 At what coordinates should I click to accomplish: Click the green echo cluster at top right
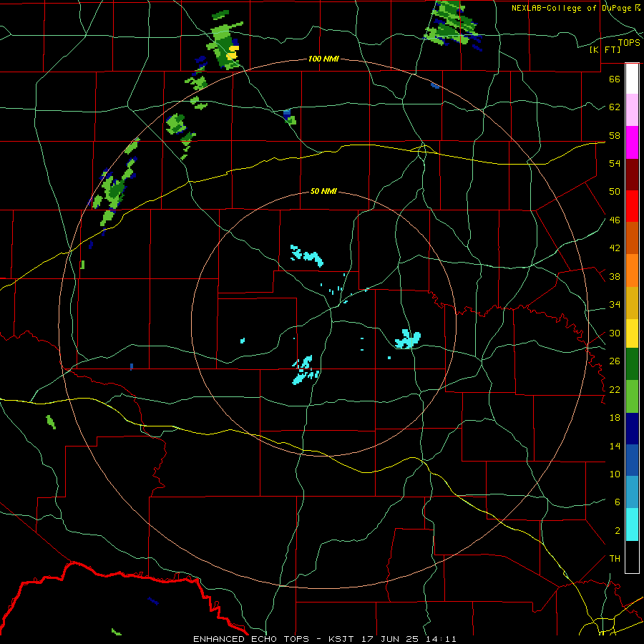tap(452, 24)
